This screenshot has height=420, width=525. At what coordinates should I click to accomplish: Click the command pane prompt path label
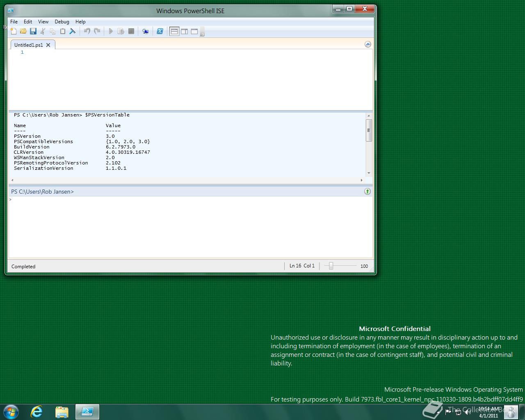[x=42, y=192]
